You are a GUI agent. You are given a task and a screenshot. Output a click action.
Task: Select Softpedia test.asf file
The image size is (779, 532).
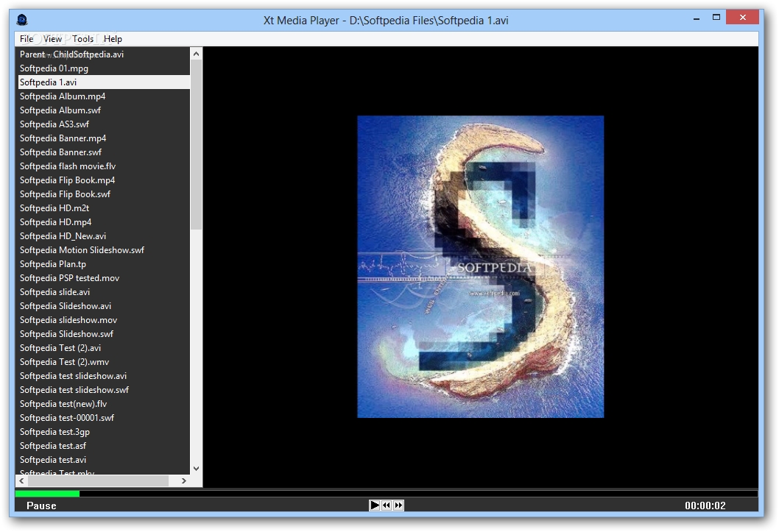(x=104, y=446)
